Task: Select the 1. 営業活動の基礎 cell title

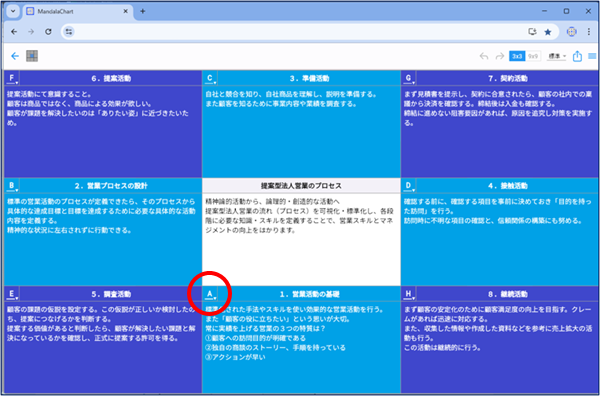Action: tap(310, 294)
